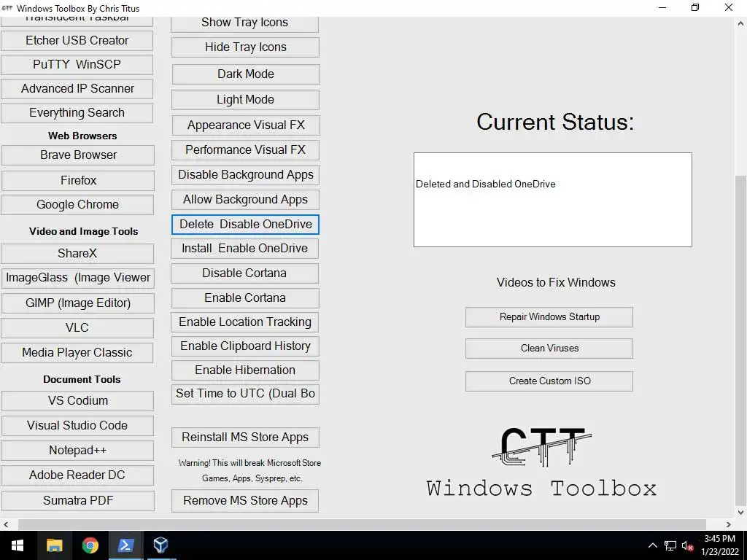The image size is (747, 560).
Task: Switch to PowerShell taskbar icon
Action: tap(125, 545)
